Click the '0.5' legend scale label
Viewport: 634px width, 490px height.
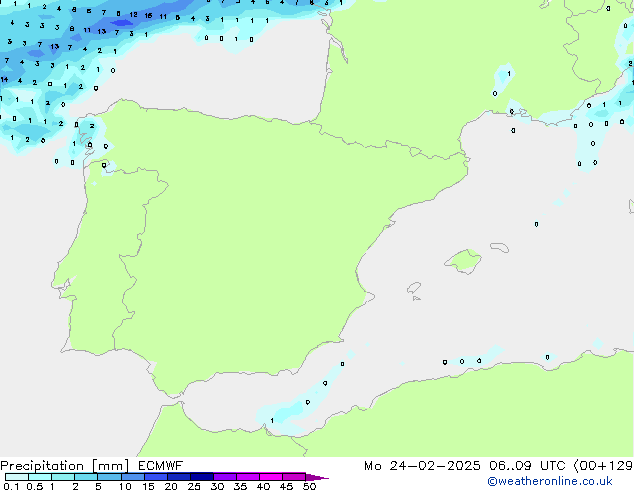35,486
